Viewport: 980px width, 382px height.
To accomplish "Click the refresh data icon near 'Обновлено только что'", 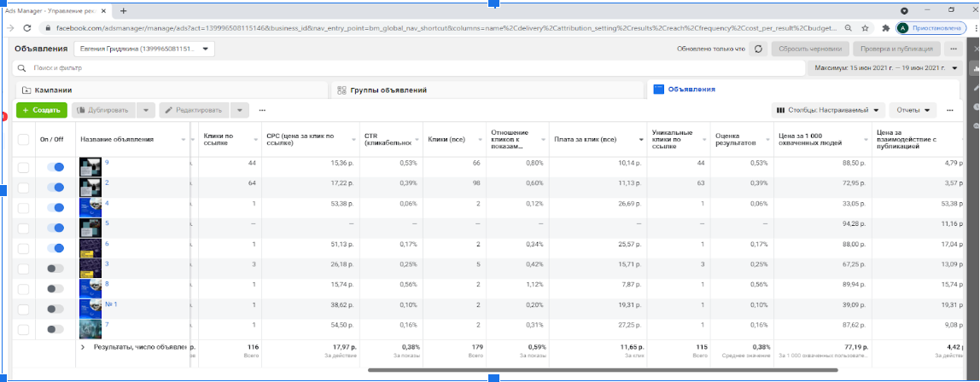I will click(759, 49).
